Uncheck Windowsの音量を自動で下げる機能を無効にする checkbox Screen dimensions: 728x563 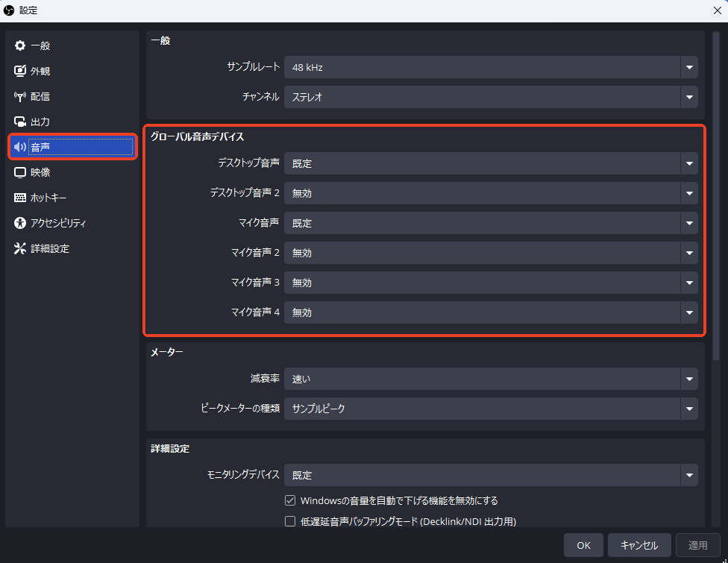click(x=291, y=500)
